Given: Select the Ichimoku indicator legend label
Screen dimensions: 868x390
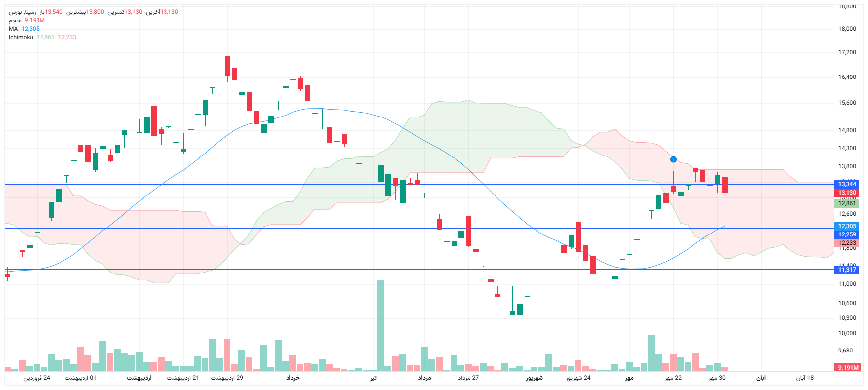Looking at the screenshot, I should point(21,37).
